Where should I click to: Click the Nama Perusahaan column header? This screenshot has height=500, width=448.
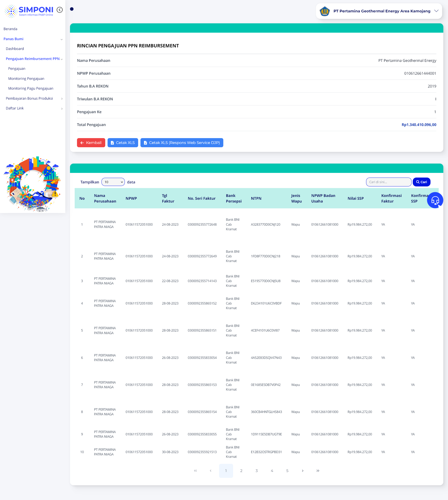point(105,198)
